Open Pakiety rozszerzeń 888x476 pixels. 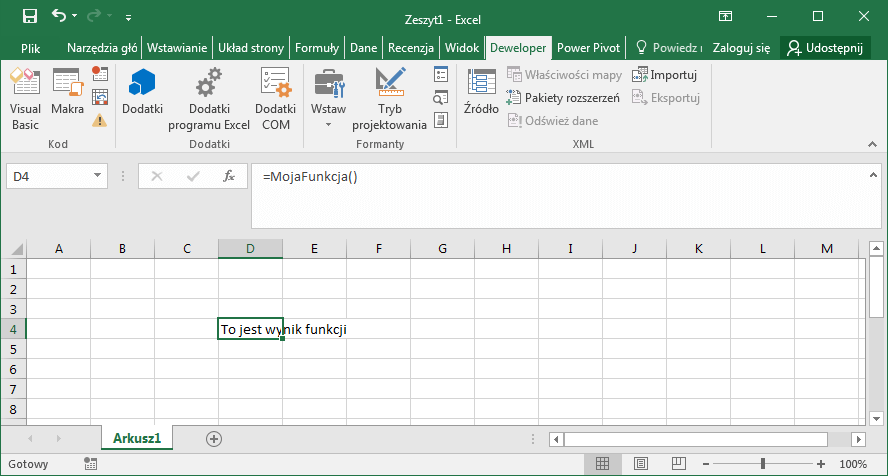[x=563, y=97]
